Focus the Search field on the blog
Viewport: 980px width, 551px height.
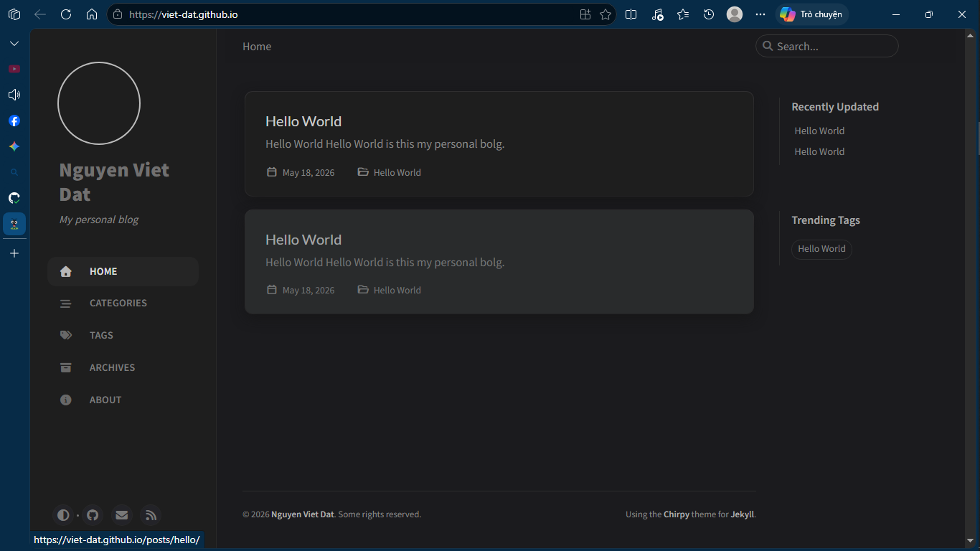coord(827,46)
